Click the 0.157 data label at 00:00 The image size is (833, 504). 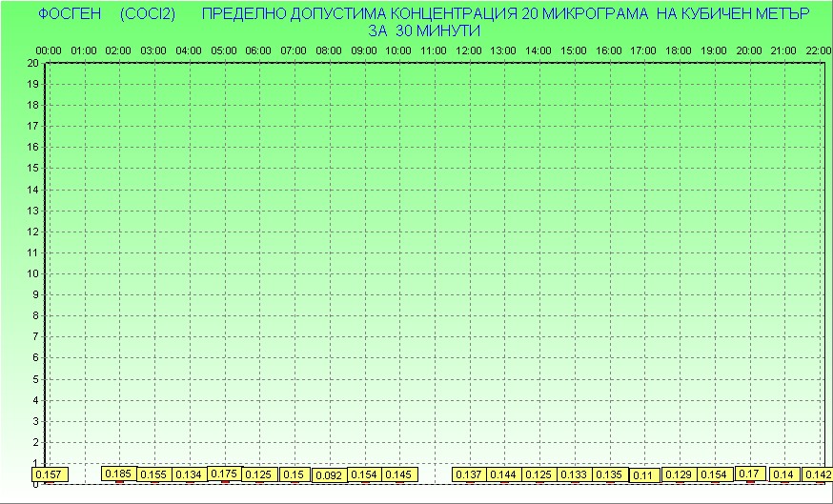[x=48, y=474]
